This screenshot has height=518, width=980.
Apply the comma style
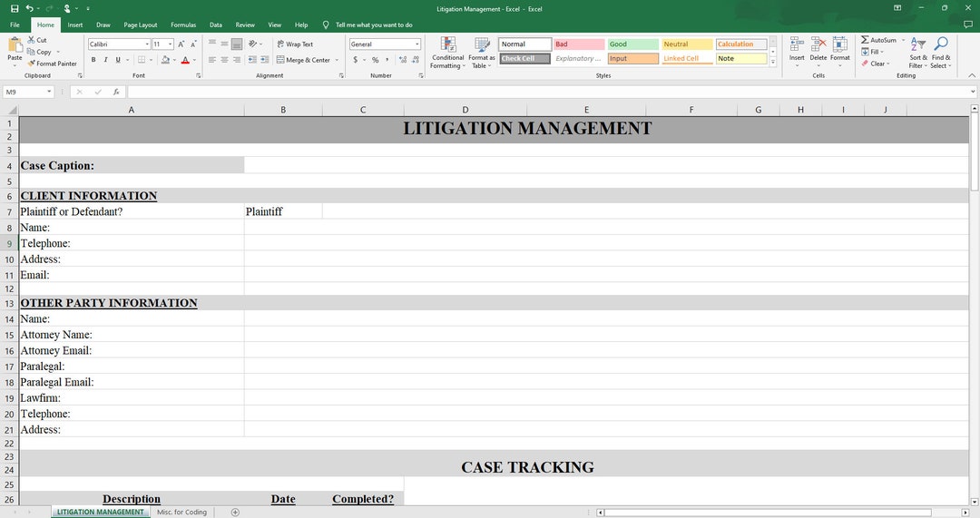click(x=387, y=60)
